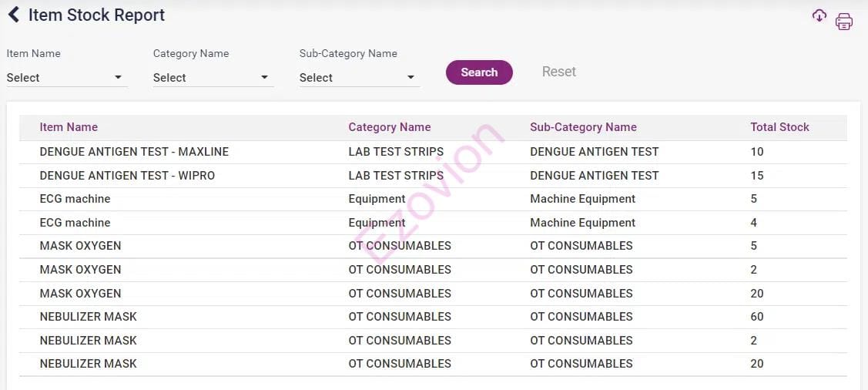Image resolution: width=868 pixels, height=390 pixels.
Task: Click the Sub-Category Name column header
Action: (583, 127)
